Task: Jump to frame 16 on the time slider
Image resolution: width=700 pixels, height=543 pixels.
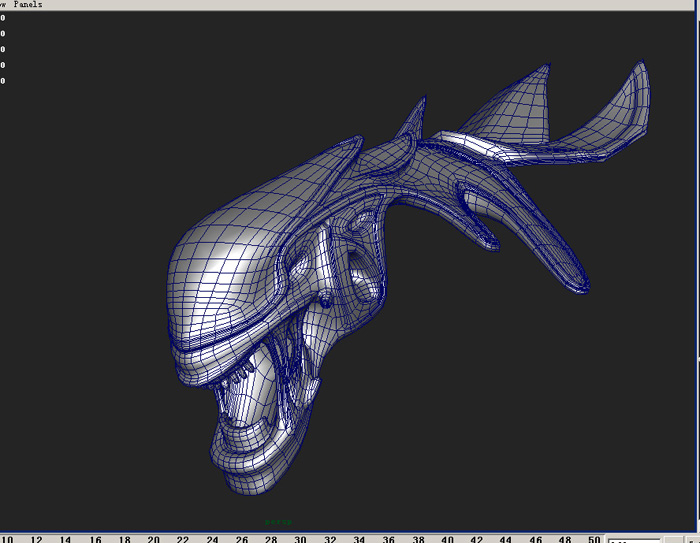Action: [x=95, y=539]
